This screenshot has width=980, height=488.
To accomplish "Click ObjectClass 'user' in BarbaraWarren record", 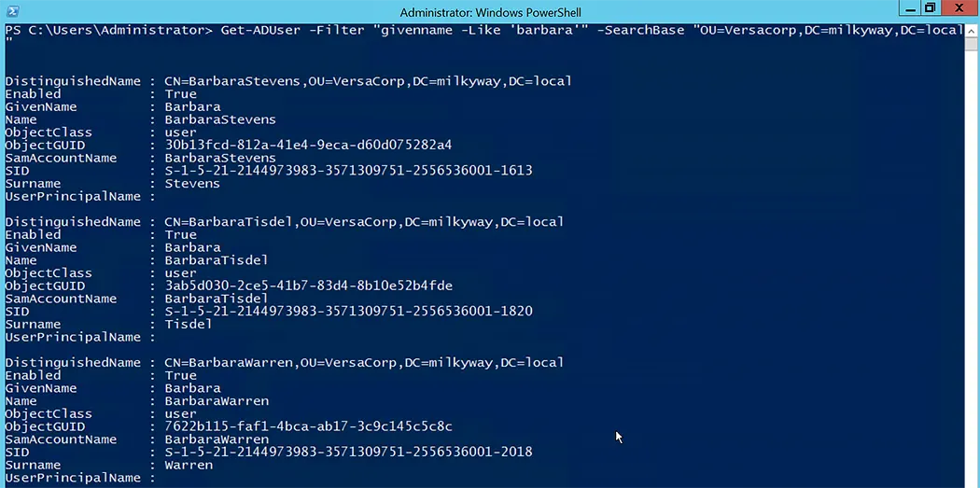I will (x=181, y=413).
